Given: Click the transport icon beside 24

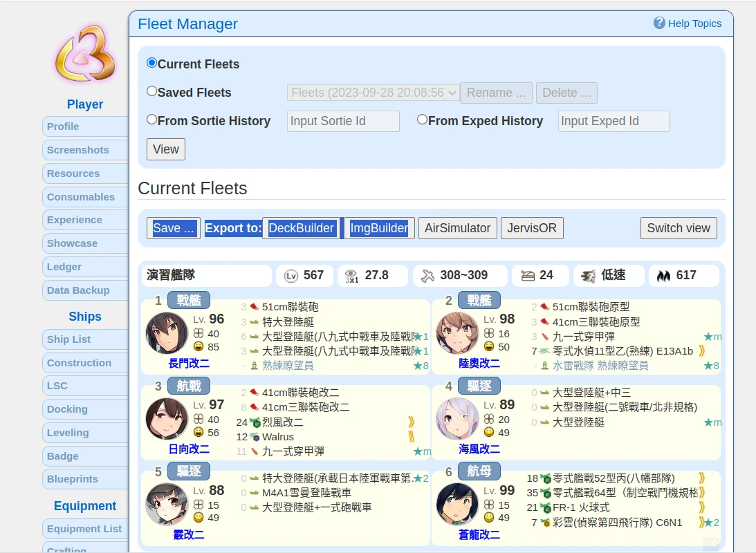Looking at the screenshot, I should coord(528,276).
